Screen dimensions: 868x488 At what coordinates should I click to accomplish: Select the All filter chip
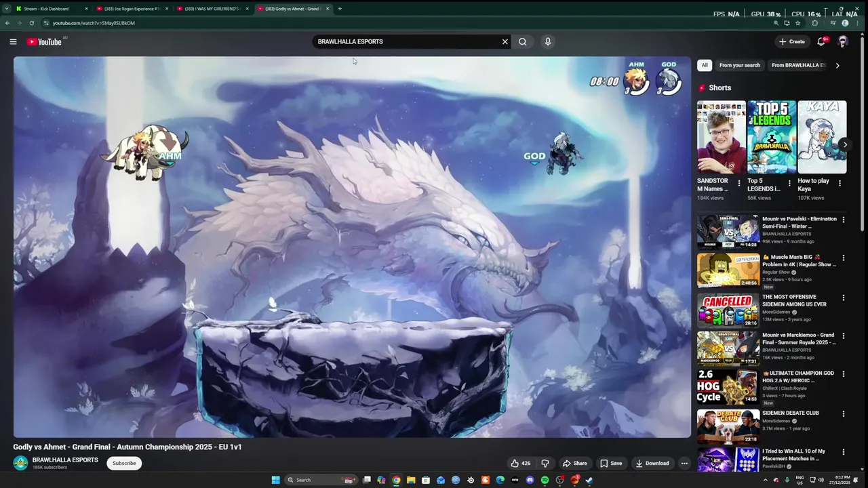click(x=705, y=65)
